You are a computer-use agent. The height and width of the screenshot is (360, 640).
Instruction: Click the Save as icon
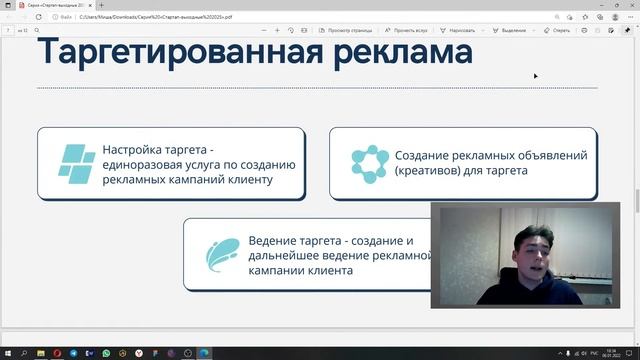click(x=611, y=31)
